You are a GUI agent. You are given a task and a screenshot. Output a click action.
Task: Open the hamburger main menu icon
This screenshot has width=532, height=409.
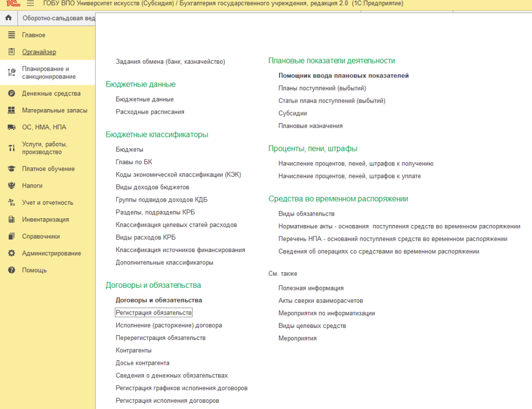click(30, 4)
